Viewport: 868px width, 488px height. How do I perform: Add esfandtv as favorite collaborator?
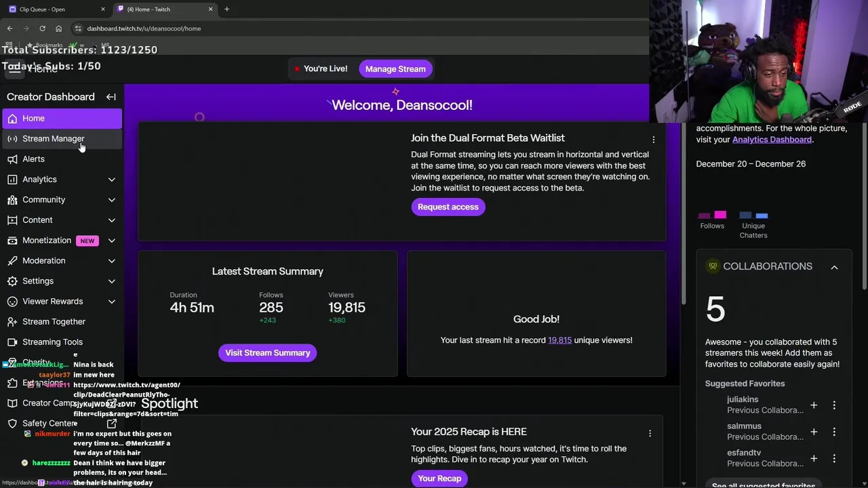pyautogui.click(x=814, y=458)
